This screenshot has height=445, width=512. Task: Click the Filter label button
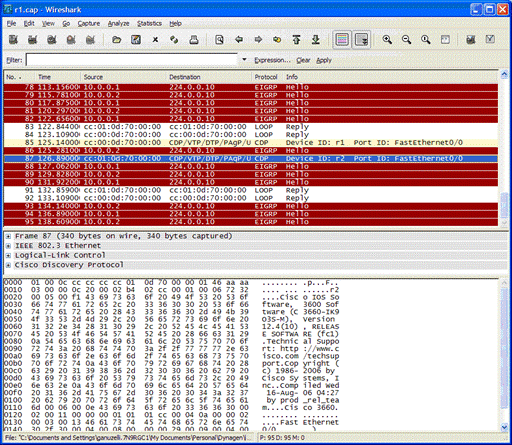(x=14, y=60)
